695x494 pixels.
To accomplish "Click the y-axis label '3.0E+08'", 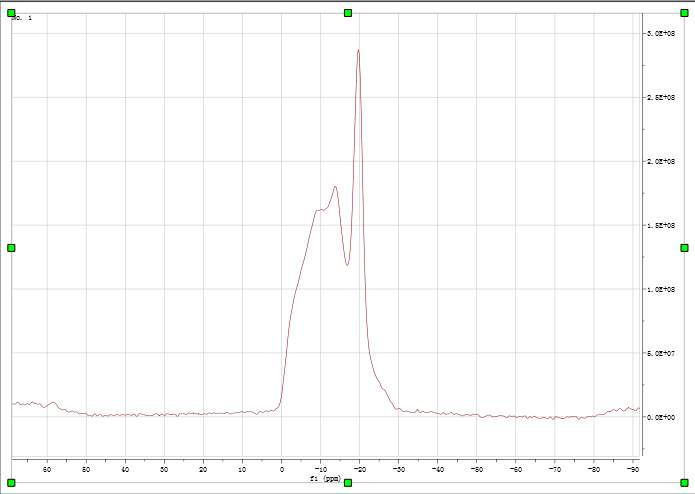I will (x=660, y=34).
